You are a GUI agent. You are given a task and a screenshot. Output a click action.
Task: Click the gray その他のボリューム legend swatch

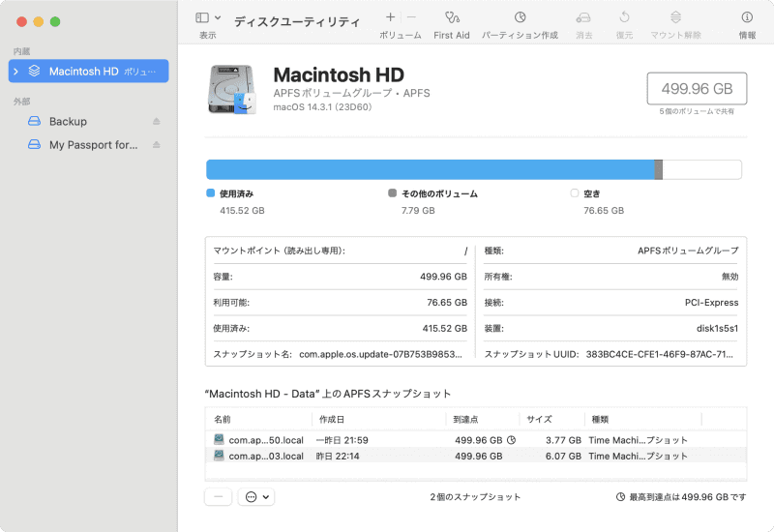coord(393,192)
